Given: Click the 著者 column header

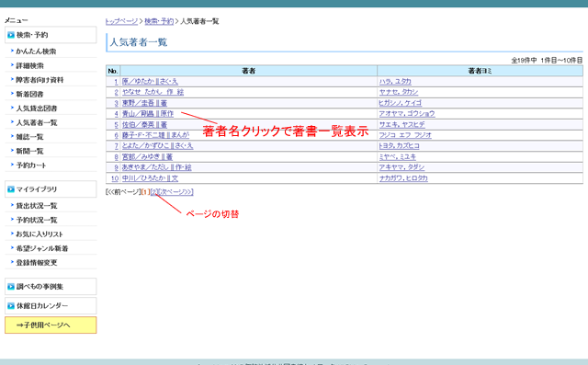Looking at the screenshot, I should (x=249, y=71).
